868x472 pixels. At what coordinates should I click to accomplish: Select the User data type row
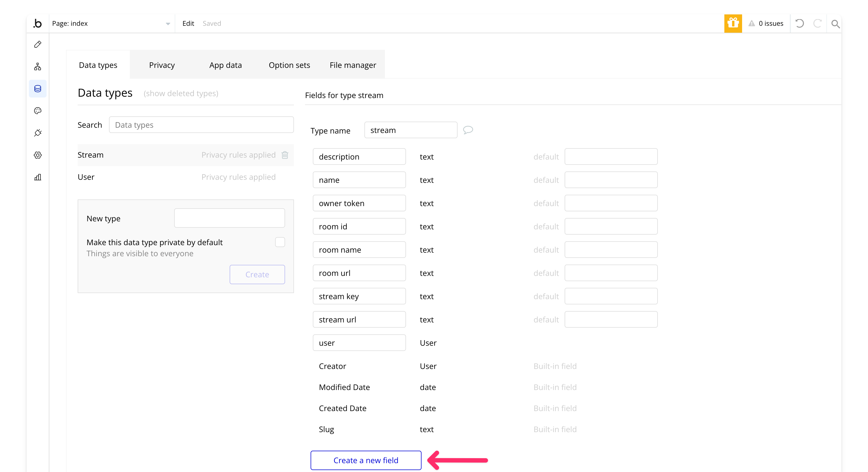[x=86, y=177]
